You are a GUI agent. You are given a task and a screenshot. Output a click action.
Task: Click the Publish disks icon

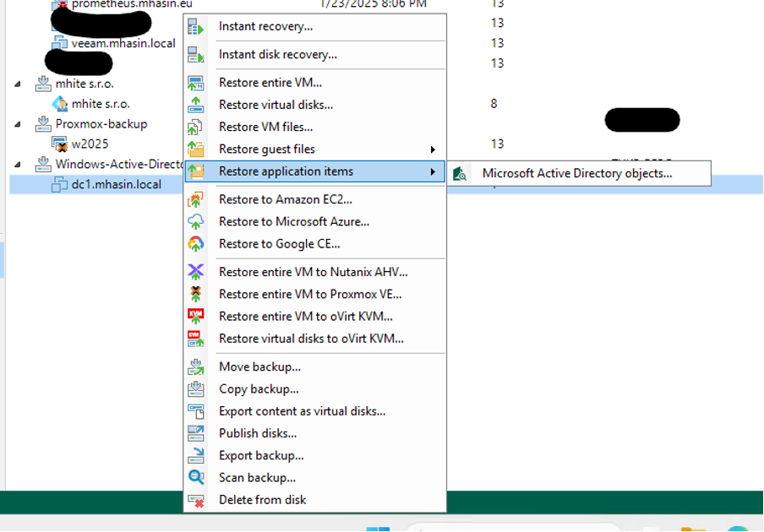pos(196,433)
